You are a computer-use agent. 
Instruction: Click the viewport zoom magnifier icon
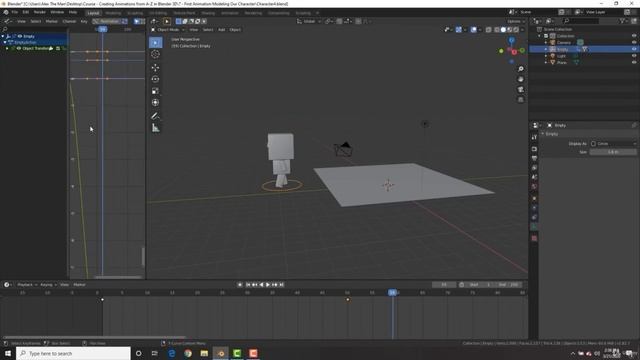coord(520,69)
